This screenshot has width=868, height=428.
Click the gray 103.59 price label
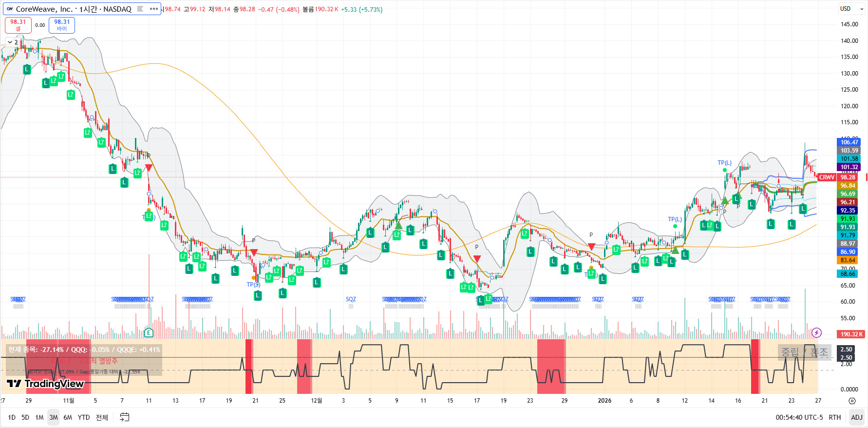(x=849, y=151)
